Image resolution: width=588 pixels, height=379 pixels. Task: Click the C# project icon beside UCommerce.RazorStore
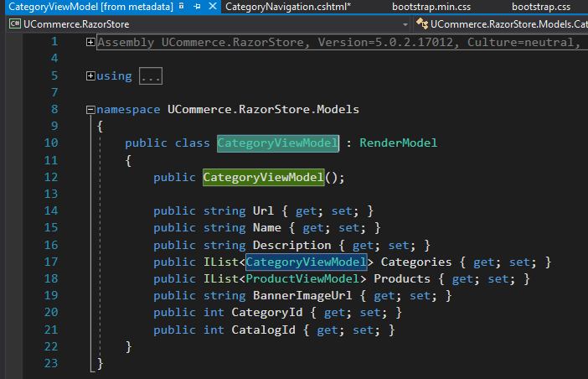point(14,25)
